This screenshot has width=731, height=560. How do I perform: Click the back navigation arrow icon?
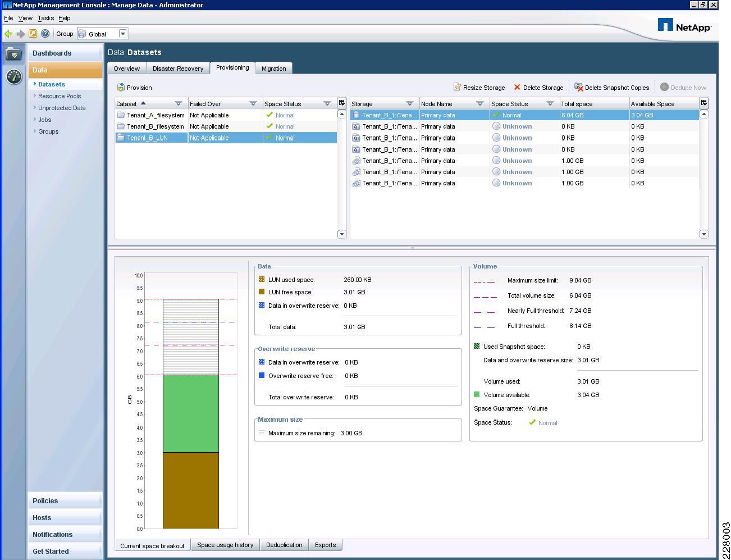point(8,34)
